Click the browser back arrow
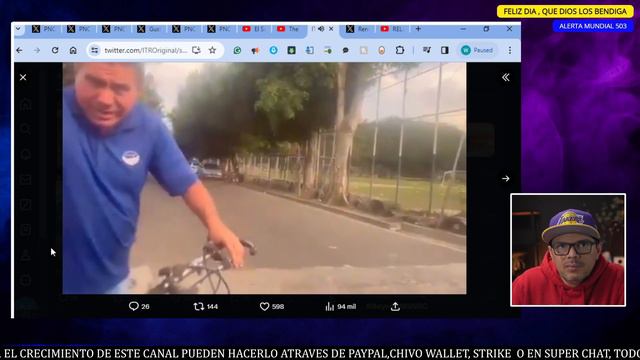Image resolution: width=640 pixels, height=360 pixels. coord(20,50)
